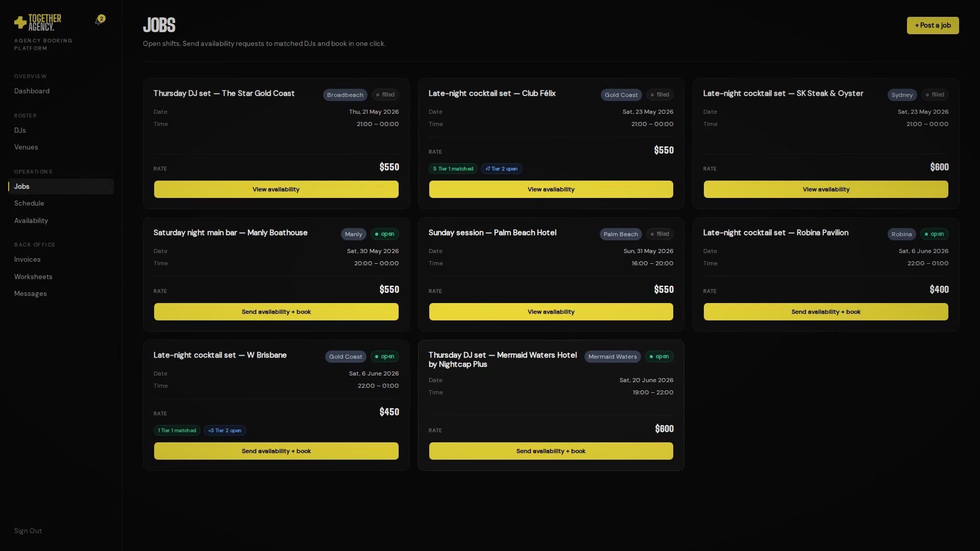Click filled status on SK Steak & Oyster

[935, 94]
